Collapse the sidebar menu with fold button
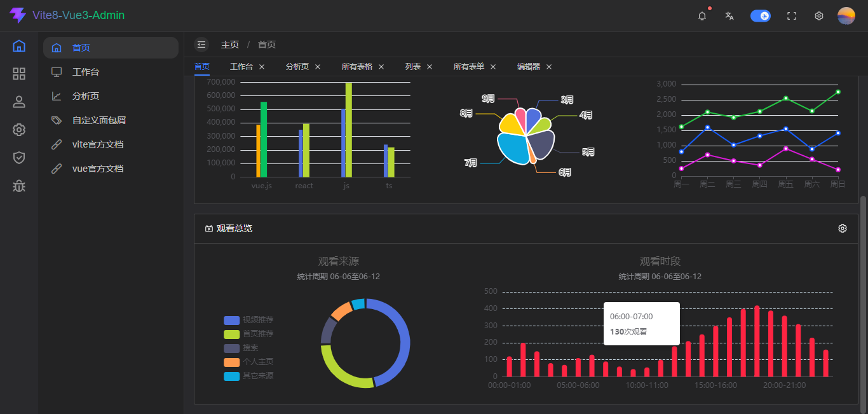 (x=201, y=45)
